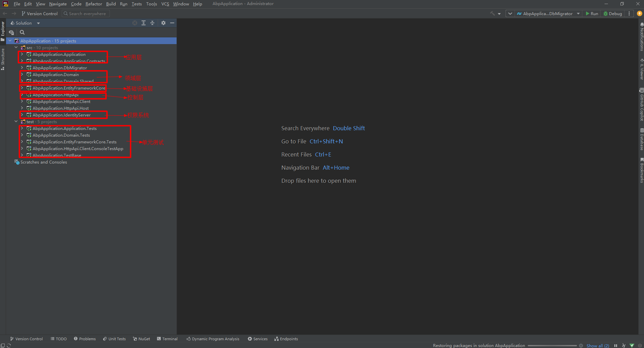Viewport: 644px width, 348px height.
Task: Collapse all nodes in Solution explorer
Action: click(152, 23)
